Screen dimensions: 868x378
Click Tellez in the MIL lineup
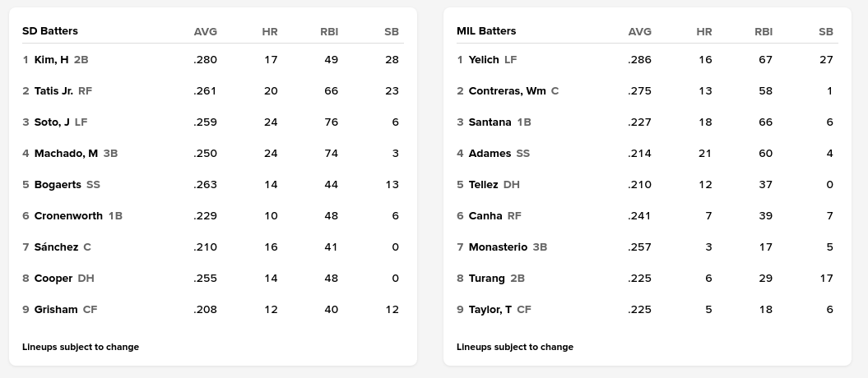[483, 185]
